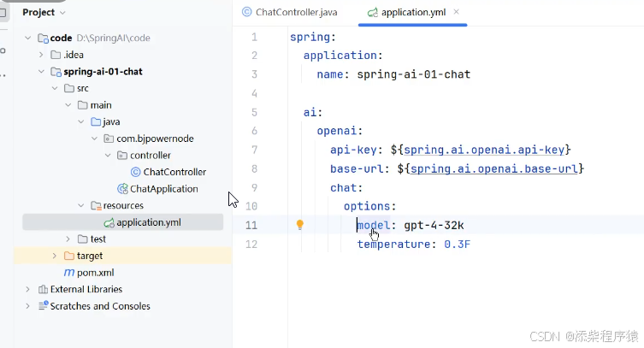Open the spring.ai.openai.api-key placeholder link

[x=484, y=150]
